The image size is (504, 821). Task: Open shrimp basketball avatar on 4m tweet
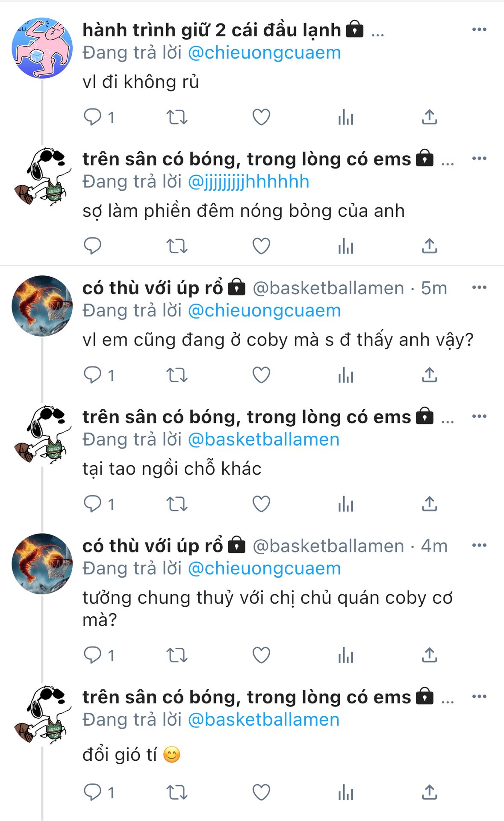[x=42, y=564]
